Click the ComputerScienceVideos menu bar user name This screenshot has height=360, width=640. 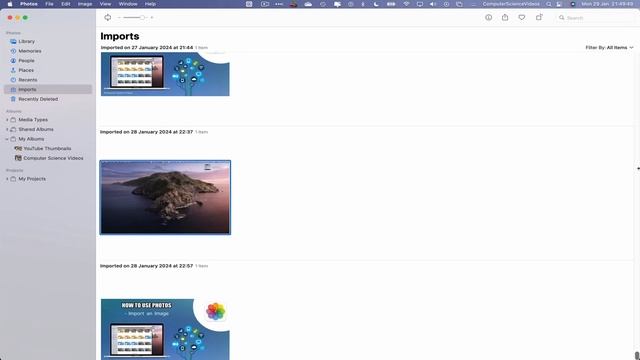[x=511, y=4]
